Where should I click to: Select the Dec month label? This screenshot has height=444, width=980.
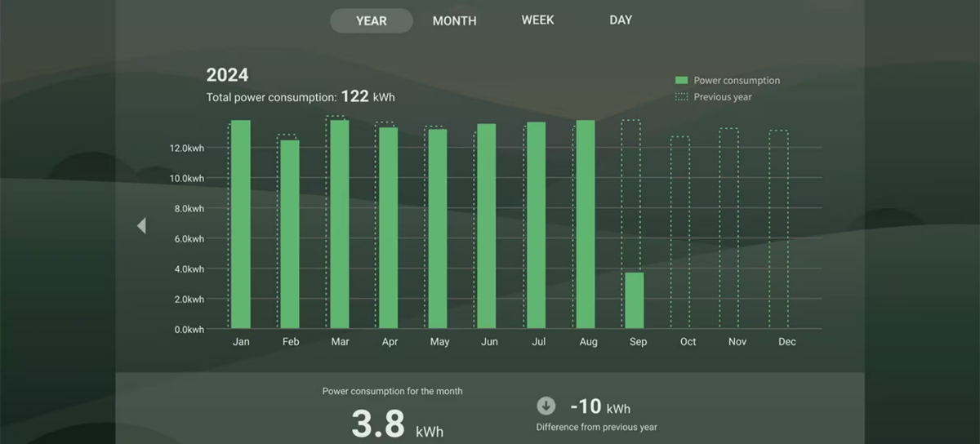point(786,342)
